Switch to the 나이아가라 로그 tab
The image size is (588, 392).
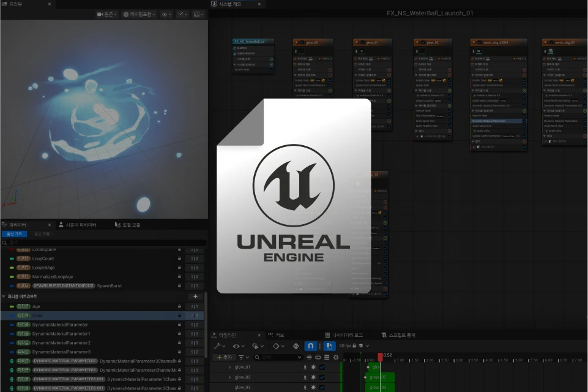[x=344, y=335]
